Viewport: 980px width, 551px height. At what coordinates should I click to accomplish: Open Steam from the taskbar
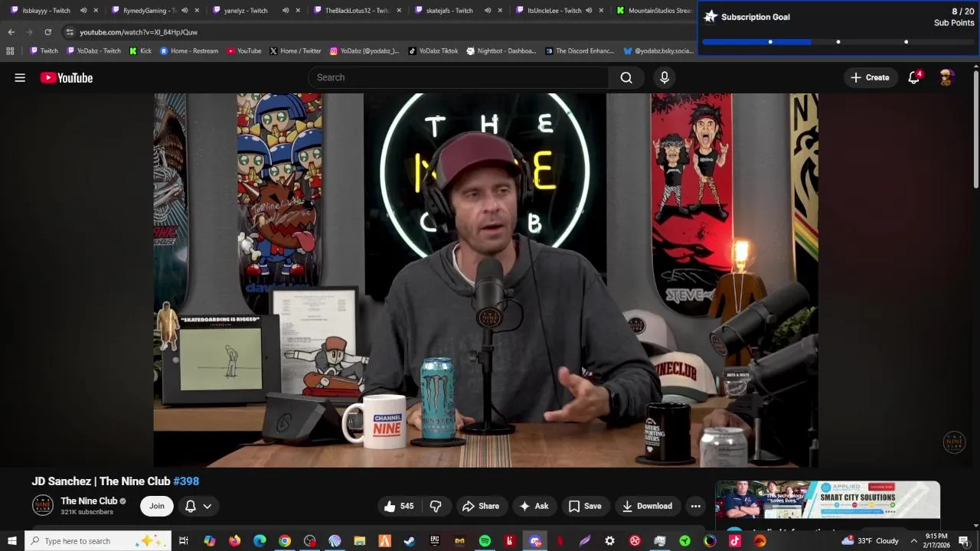410,541
